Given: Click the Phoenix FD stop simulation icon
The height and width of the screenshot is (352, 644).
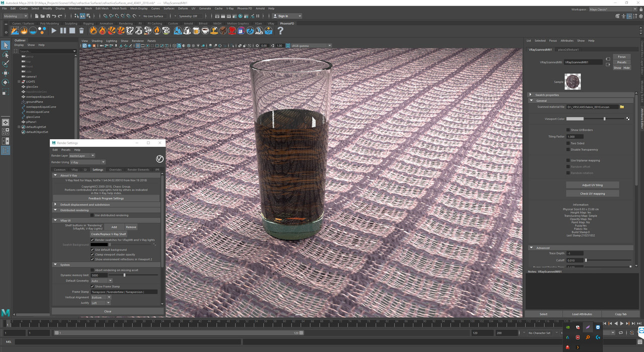Looking at the screenshot, I should 72,31.
